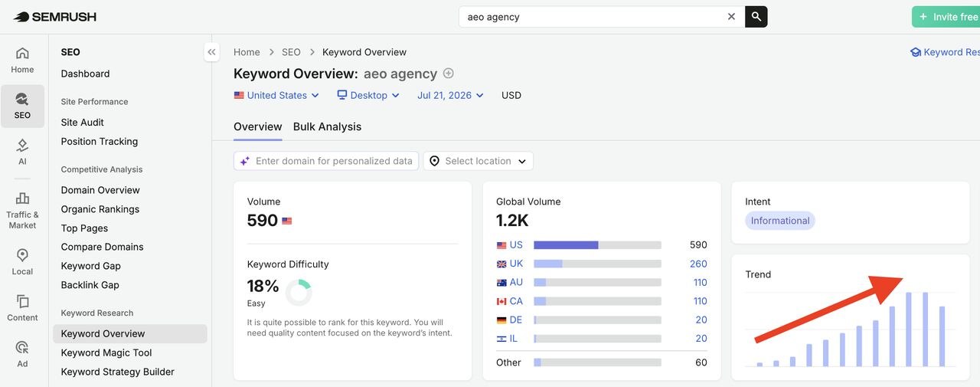The width and height of the screenshot is (980, 387).
Task: Open the Content section icon
Action: (22, 308)
